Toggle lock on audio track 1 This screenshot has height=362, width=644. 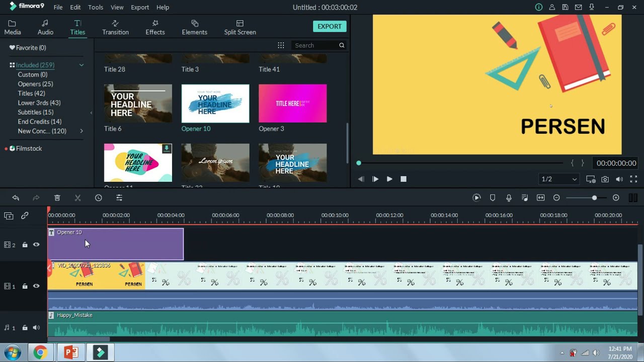coord(25,328)
